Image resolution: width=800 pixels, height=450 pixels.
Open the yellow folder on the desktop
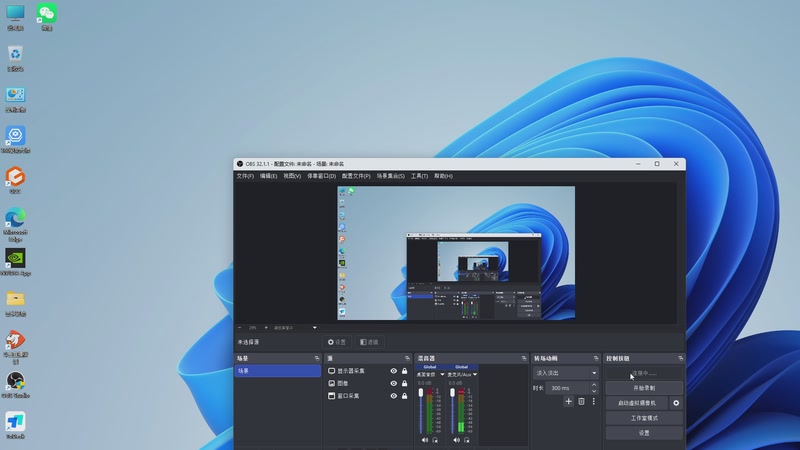pos(15,303)
